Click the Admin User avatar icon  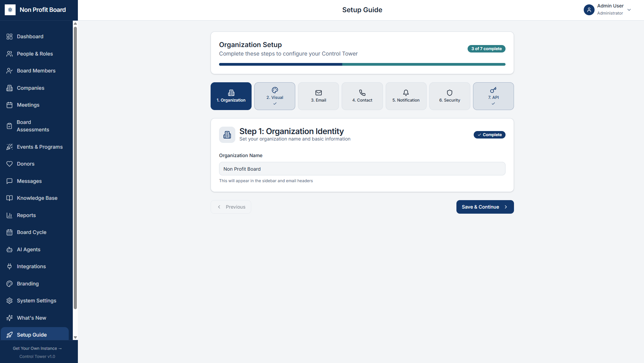pos(589,10)
